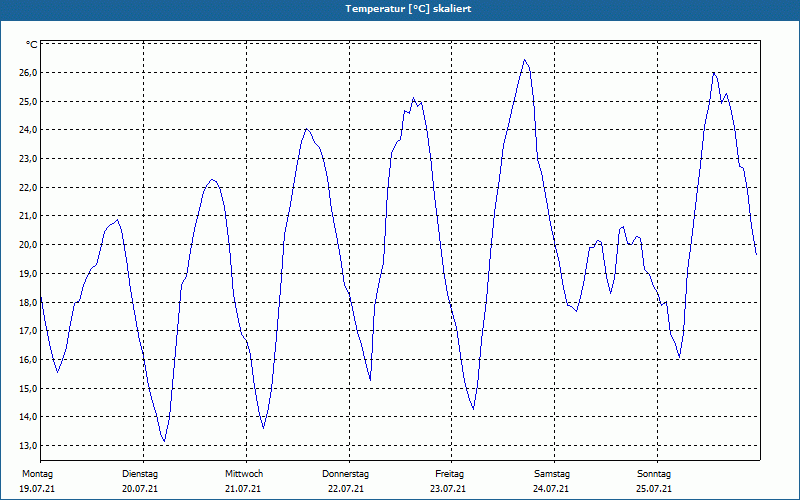Image resolution: width=800 pixels, height=500 pixels.
Task: Click the '25,0' y-axis label
Action: click(30, 102)
